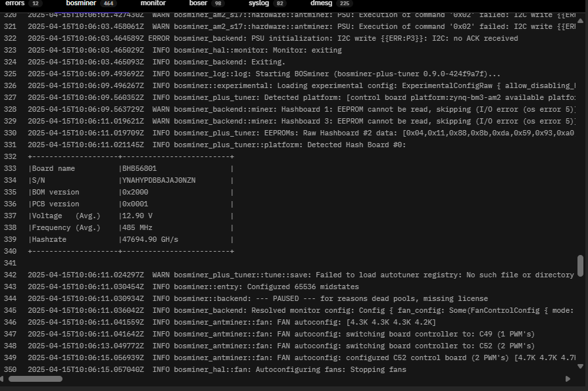Click the frequency value 485 MHz
Image resolution: width=588 pixels, height=391 pixels.
[137, 228]
